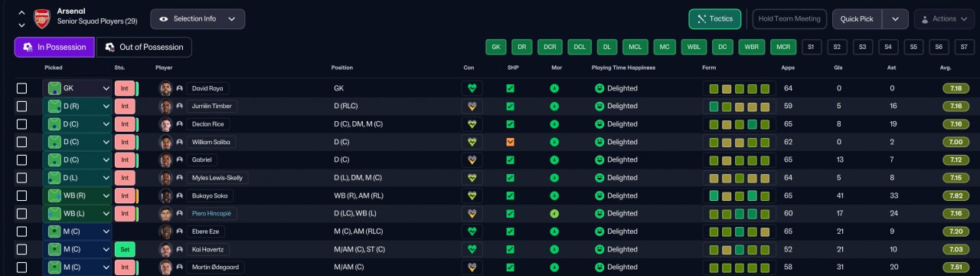980x276 pixels.
Task: Open the Actions dropdown
Action: point(942,19)
